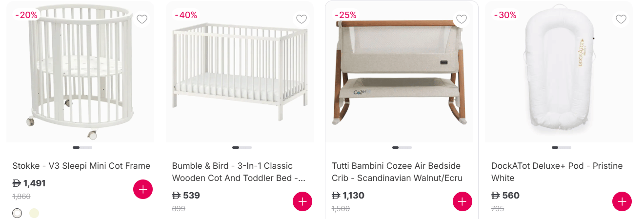The width and height of the screenshot is (644, 219).
Task: Open DockATot Deluxe+ Pod Pristine White link
Action: pos(557,172)
